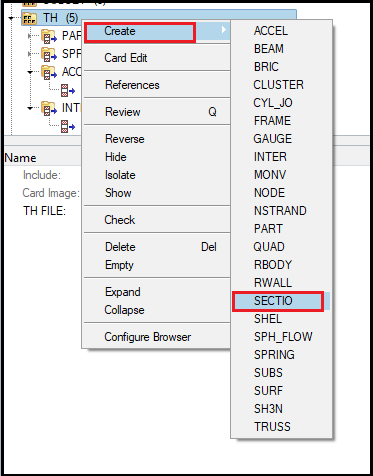Select References from context menu
Image resolution: width=373 pixels, height=476 pixels.
coord(132,85)
